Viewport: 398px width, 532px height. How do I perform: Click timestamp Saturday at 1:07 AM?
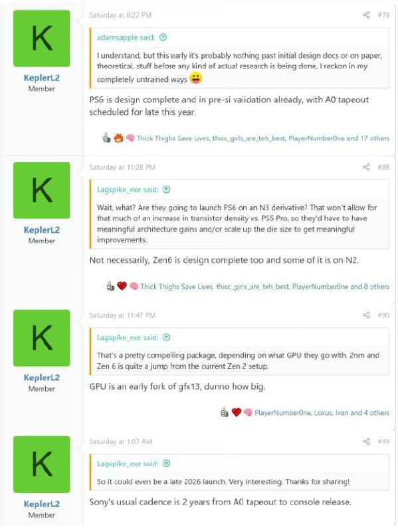(x=121, y=442)
